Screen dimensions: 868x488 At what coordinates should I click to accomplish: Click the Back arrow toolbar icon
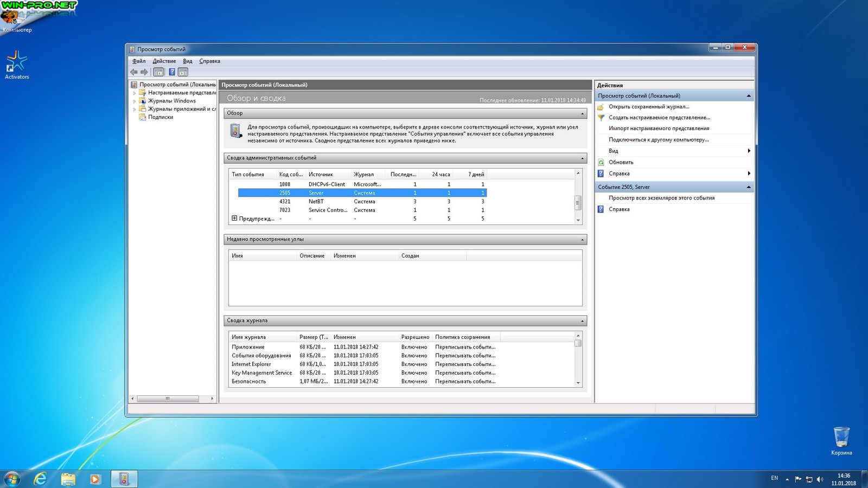coord(134,72)
